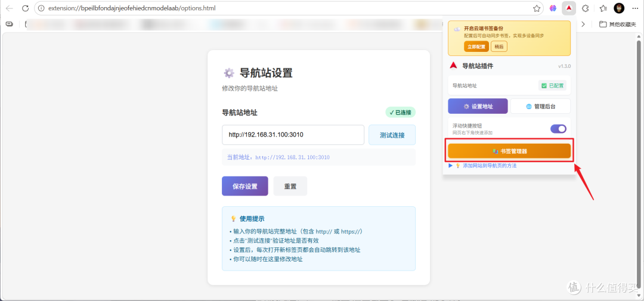Expand 添加网站到导航页的方法 disclosure triangle

pos(451,166)
